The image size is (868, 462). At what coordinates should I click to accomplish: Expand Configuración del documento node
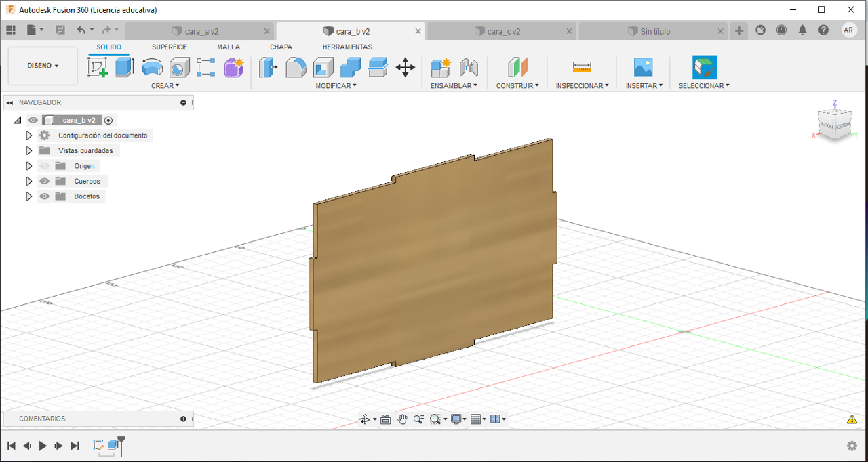pos(28,135)
